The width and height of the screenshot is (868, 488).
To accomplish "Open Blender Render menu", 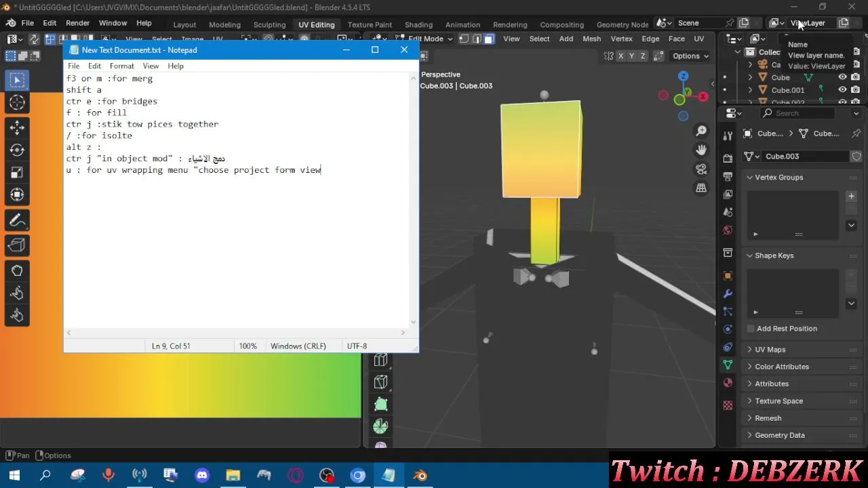I will tap(78, 23).
